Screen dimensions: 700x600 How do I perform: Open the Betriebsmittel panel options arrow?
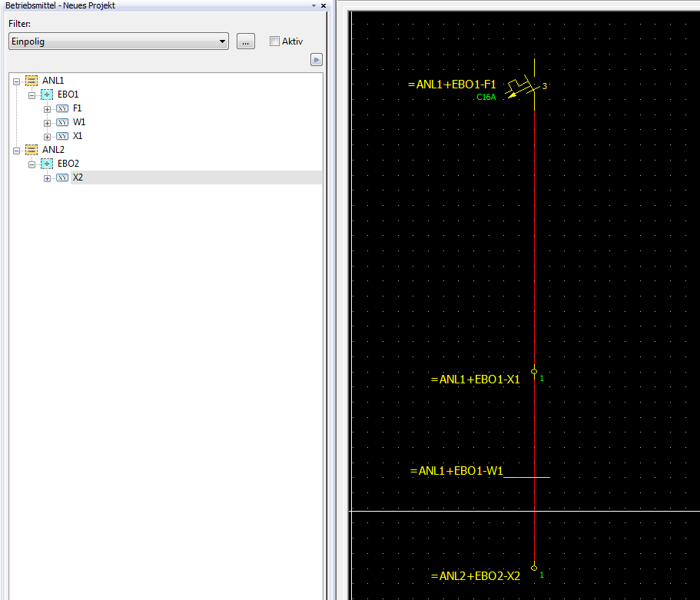click(x=314, y=6)
